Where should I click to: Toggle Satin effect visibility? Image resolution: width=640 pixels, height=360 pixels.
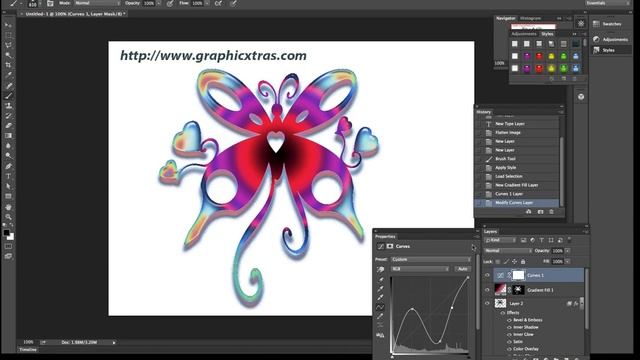[x=509, y=342]
